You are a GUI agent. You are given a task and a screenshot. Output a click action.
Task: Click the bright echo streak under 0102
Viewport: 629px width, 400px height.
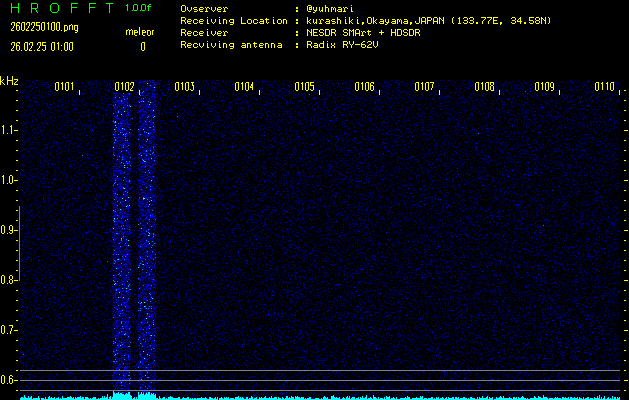pos(122,240)
